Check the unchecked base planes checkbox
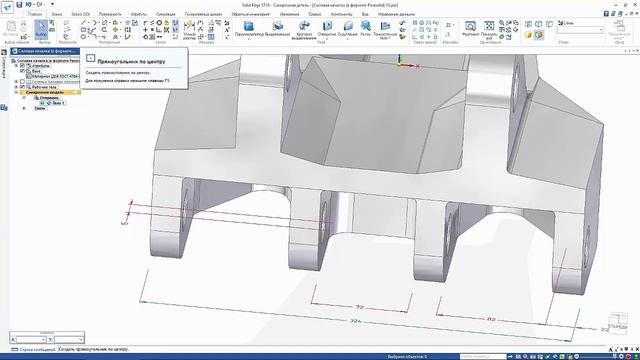Screen dimensions: 640x360 pyautogui.click(x=22, y=82)
